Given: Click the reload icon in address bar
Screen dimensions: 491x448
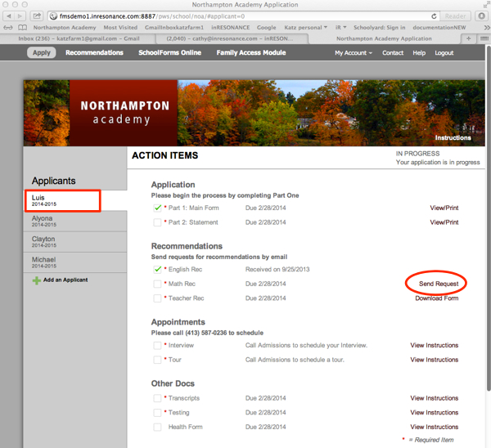Looking at the screenshot, I should tap(435, 16).
